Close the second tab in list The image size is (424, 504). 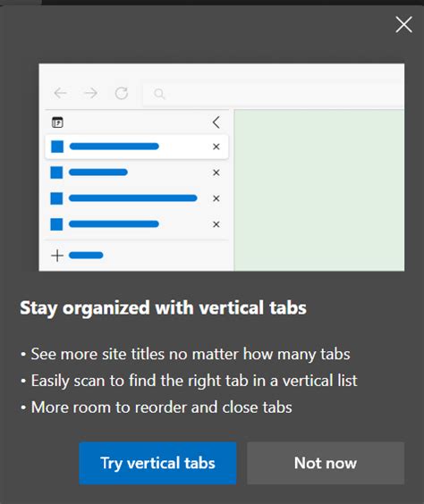pyautogui.click(x=216, y=172)
